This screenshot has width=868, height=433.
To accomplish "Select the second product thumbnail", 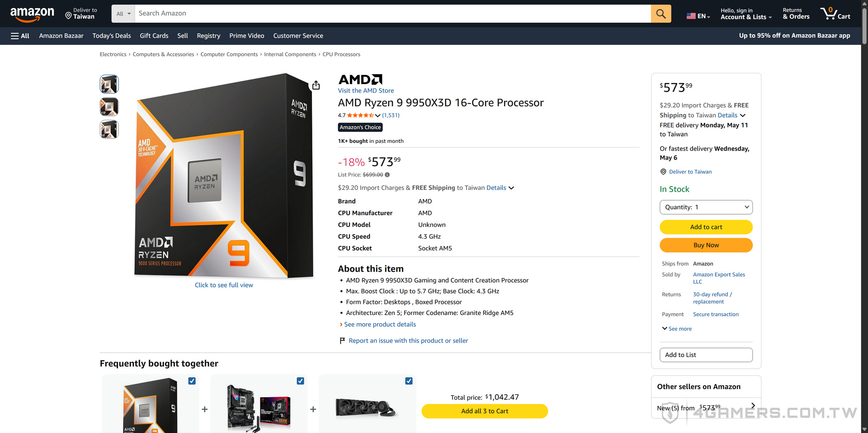I will click(x=108, y=107).
